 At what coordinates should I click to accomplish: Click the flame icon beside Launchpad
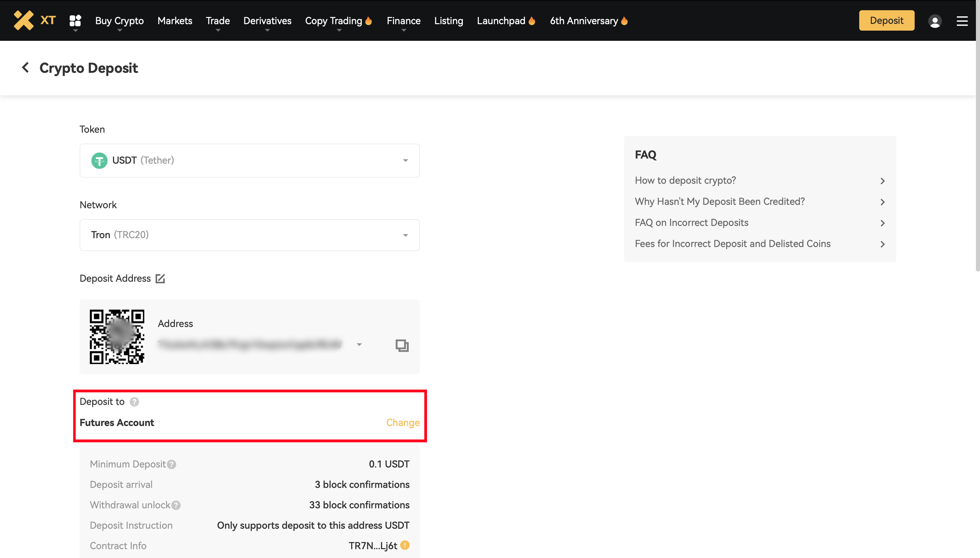point(532,21)
